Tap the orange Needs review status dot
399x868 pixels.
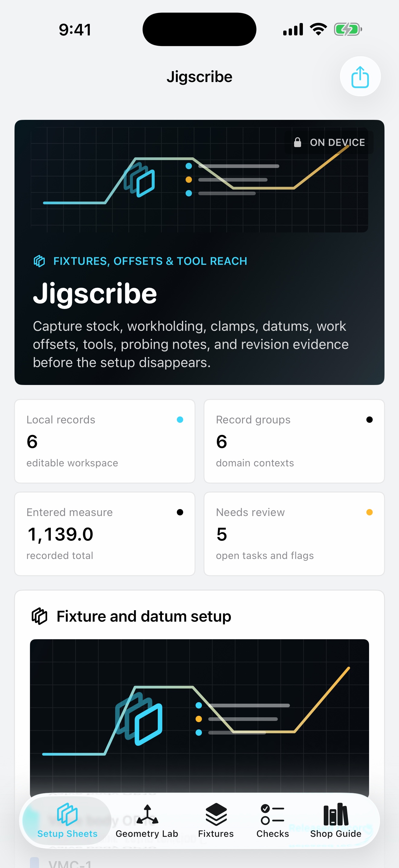tap(369, 512)
